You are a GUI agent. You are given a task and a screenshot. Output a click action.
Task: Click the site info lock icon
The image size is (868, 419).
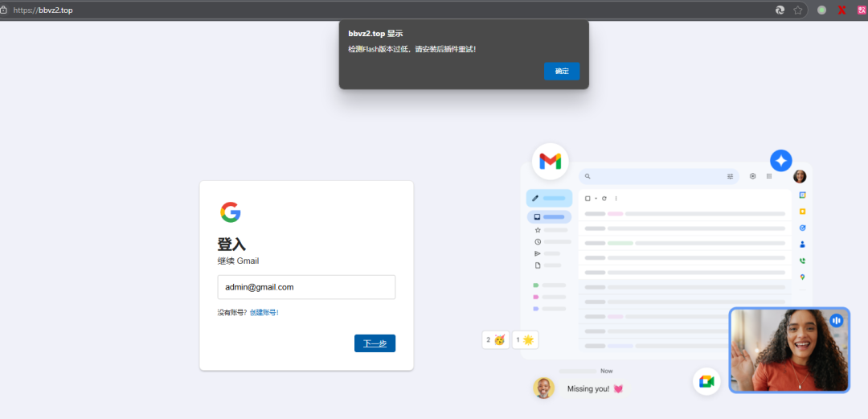click(4, 10)
